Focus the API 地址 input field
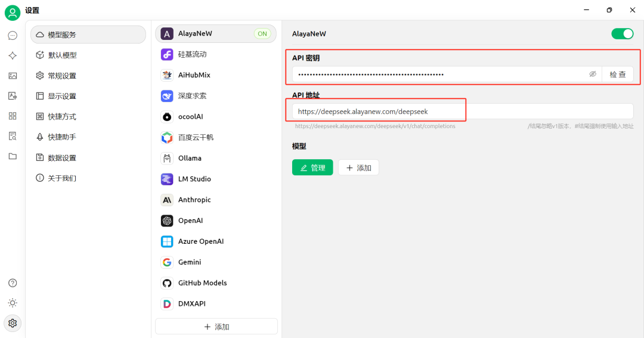The height and width of the screenshot is (338, 644). pyautogui.click(x=463, y=111)
